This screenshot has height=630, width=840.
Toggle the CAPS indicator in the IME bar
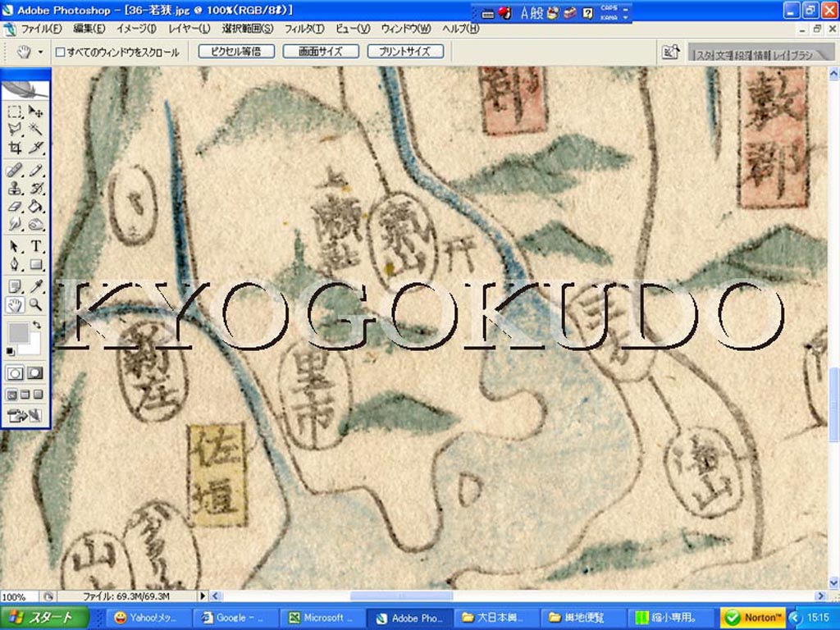609,8
